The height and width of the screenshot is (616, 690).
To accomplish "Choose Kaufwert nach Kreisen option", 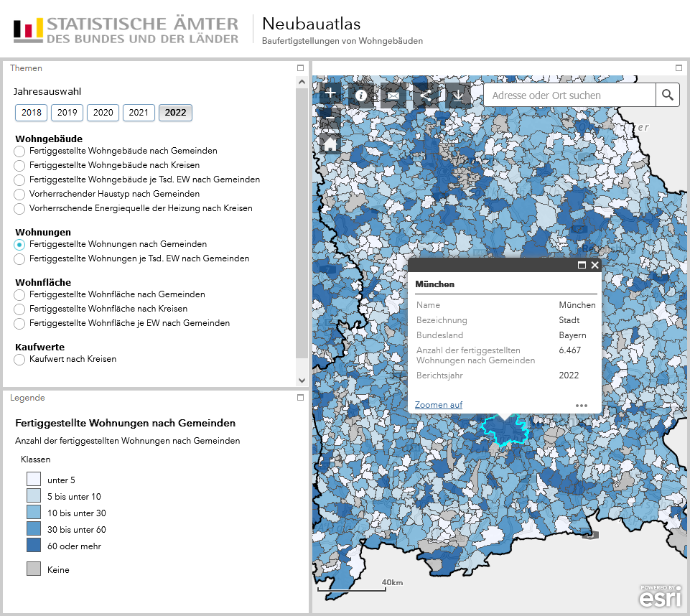I will (19, 360).
